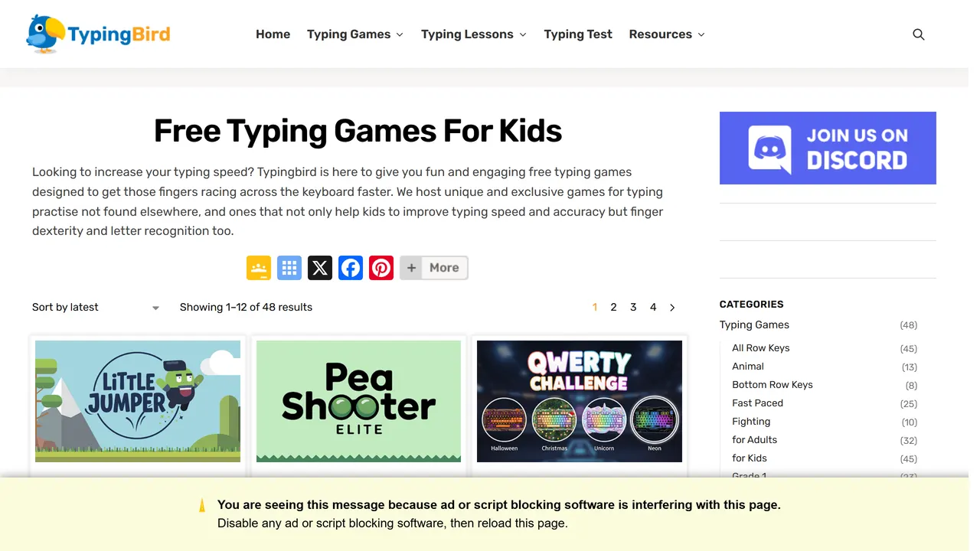This screenshot has height=551, width=980.
Task: Click the yellow warning icon in the ad-block notice
Action: [202, 505]
